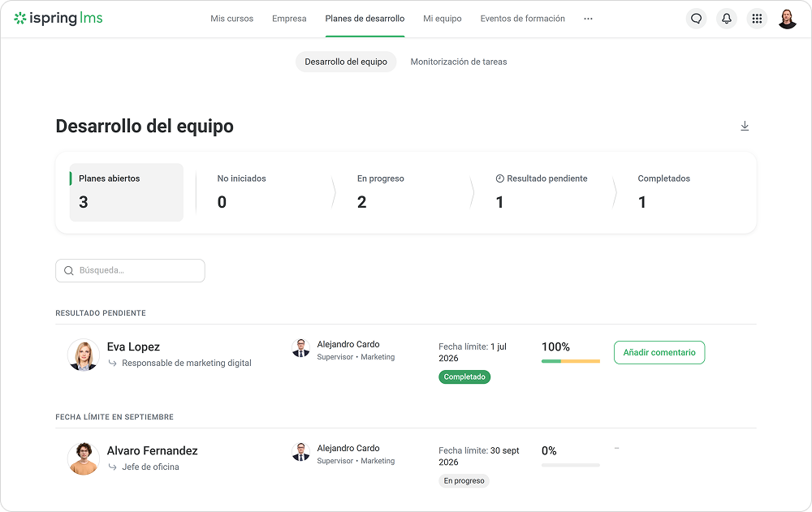The width and height of the screenshot is (812, 512).
Task: Open the Mi equipo menu
Action: tap(443, 19)
